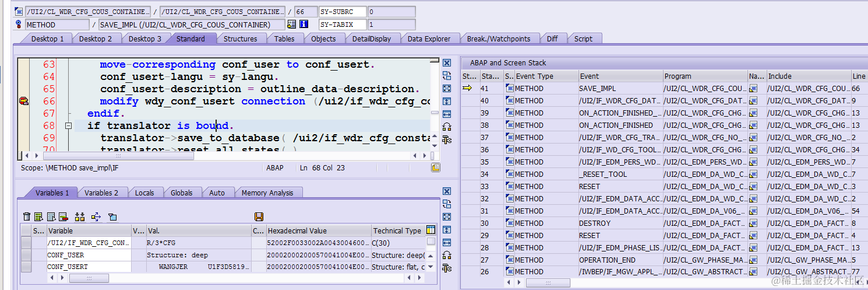Viewport: 868px width, 290px height.
Task: Click variables table horizontal scrollbar thumb
Action: (x=89, y=278)
